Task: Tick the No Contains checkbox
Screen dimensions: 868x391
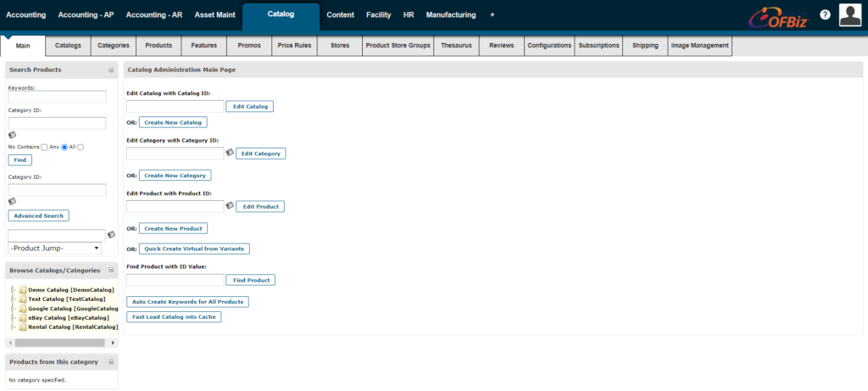Action: click(44, 147)
